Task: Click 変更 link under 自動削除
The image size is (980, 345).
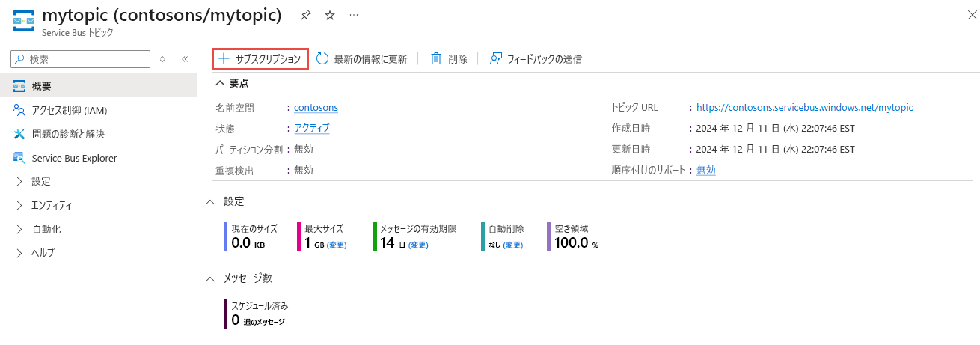Action: (512, 245)
